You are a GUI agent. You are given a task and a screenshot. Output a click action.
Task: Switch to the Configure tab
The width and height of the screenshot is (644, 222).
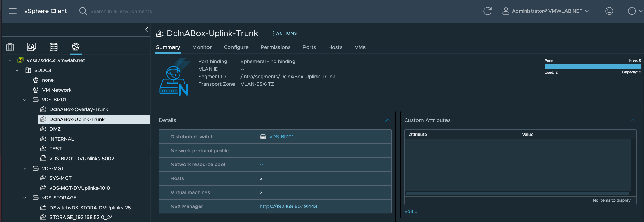coord(236,47)
